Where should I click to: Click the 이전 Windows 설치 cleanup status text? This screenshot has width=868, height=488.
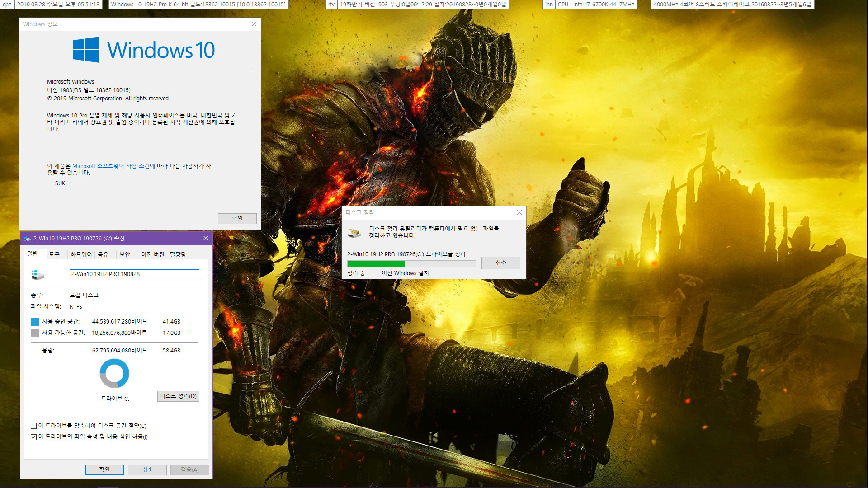pos(405,273)
